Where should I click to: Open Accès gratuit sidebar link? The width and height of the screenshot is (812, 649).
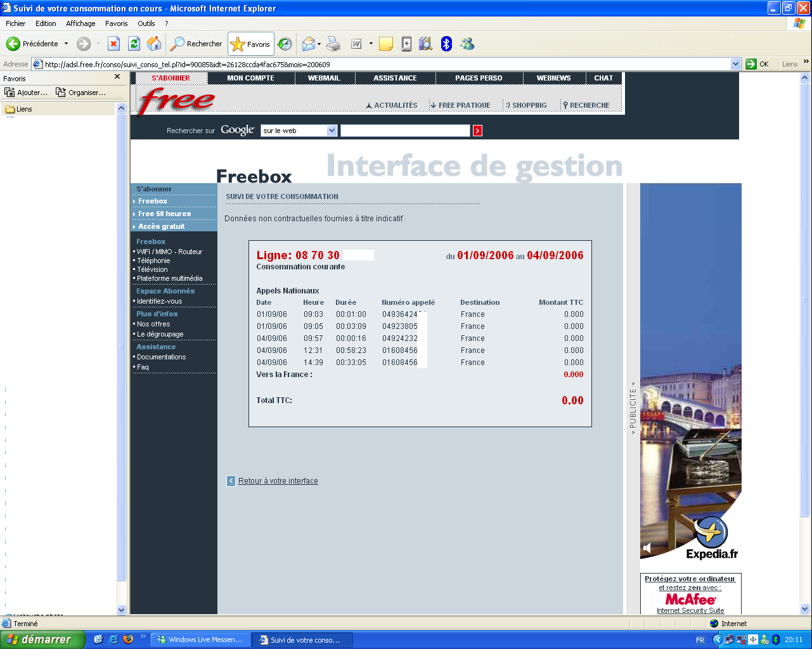click(162, 226)
